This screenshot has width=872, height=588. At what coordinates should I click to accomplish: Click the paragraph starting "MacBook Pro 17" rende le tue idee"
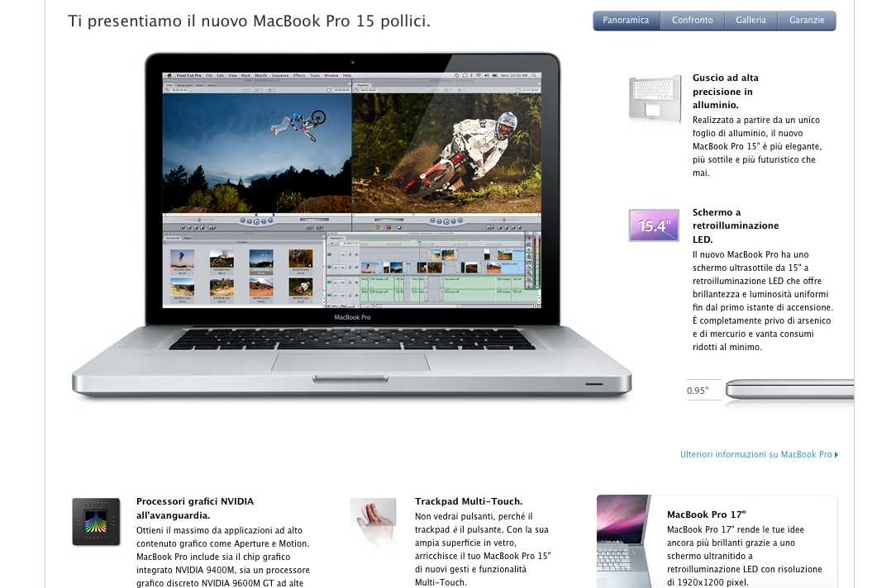744,556
